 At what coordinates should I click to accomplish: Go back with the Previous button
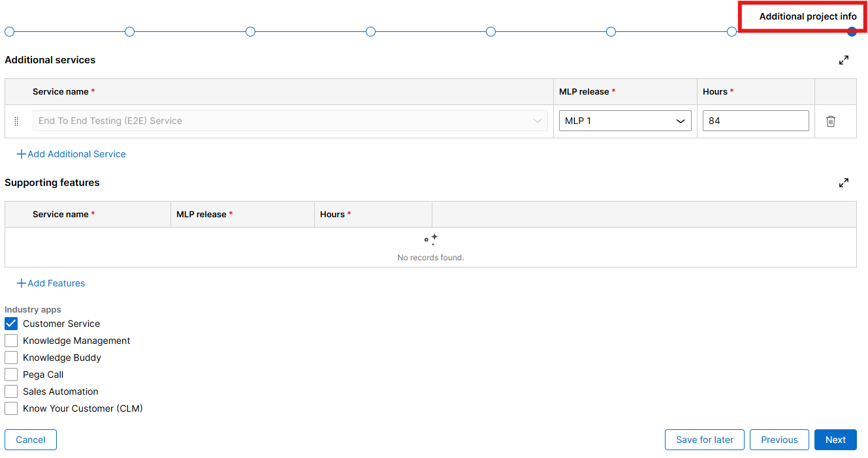(779, 440)
